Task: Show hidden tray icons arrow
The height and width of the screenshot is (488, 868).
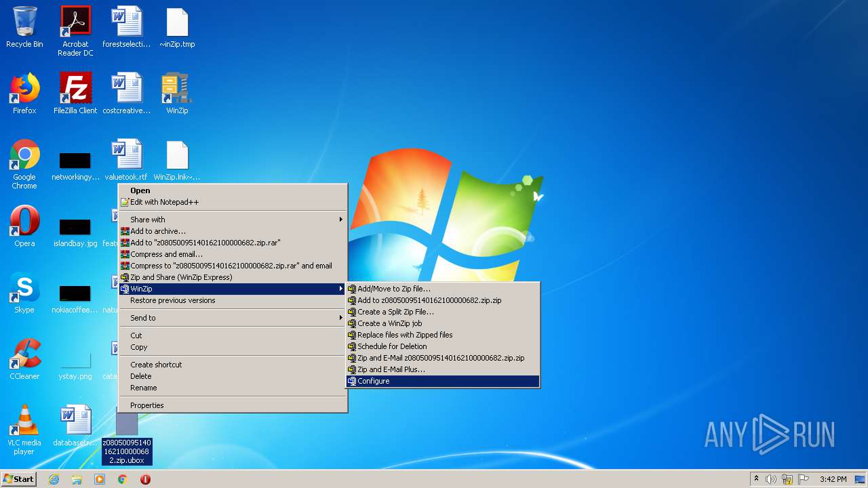Action: point(756,479)
